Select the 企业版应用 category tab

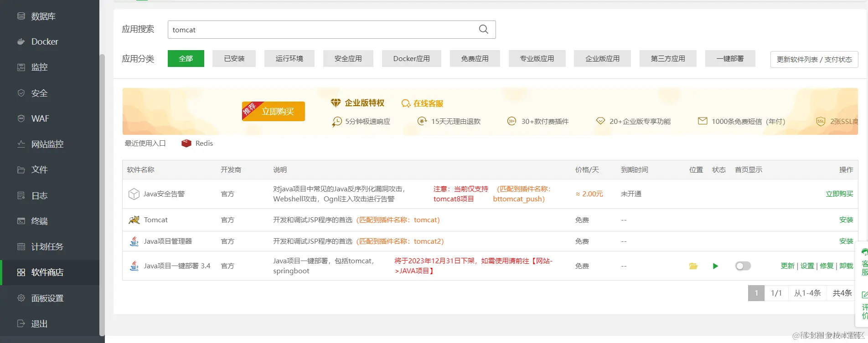point(603,58)
